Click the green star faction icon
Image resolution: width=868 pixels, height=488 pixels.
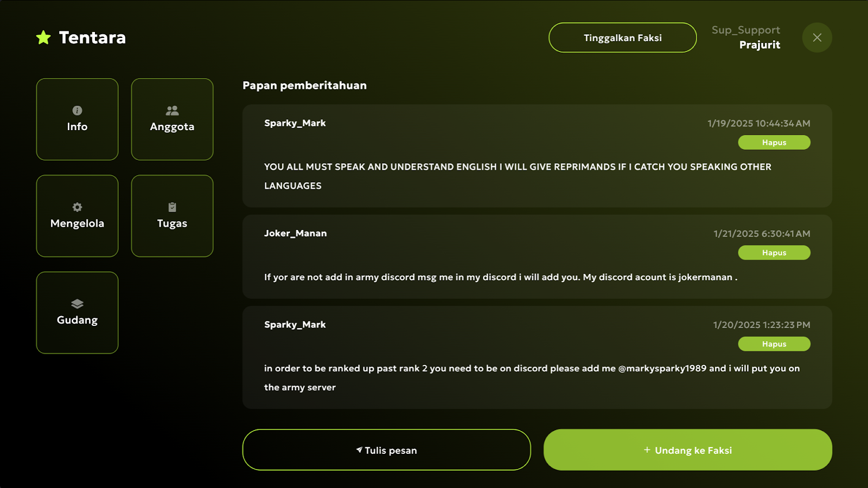coord(43,37)
